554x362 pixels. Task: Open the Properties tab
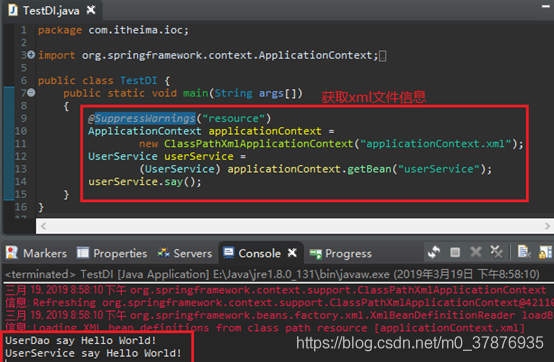pos(112,253)
